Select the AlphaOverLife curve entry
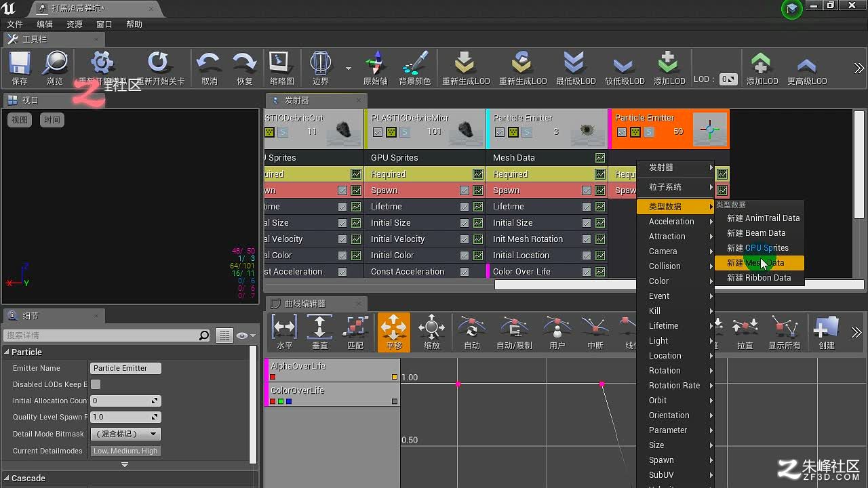 coord(332,370)
